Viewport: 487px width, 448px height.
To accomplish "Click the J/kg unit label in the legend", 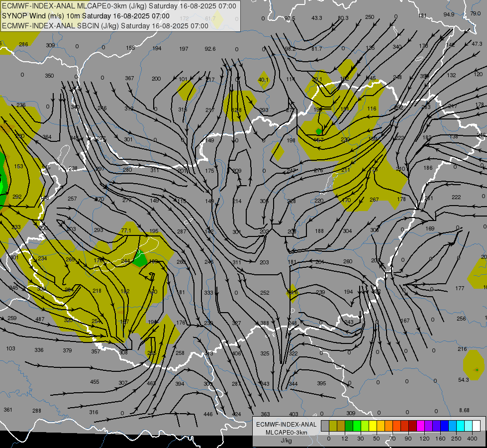I will click(287, 440).
